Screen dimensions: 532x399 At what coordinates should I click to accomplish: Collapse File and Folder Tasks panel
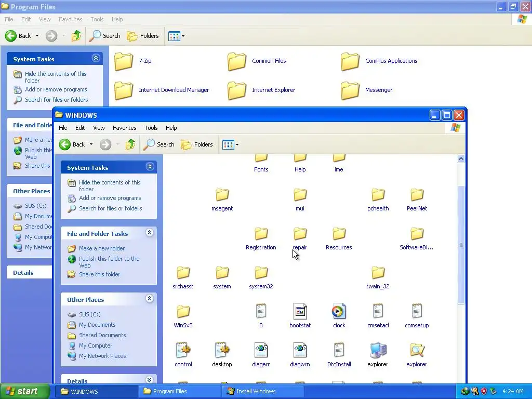coord(150,232)
